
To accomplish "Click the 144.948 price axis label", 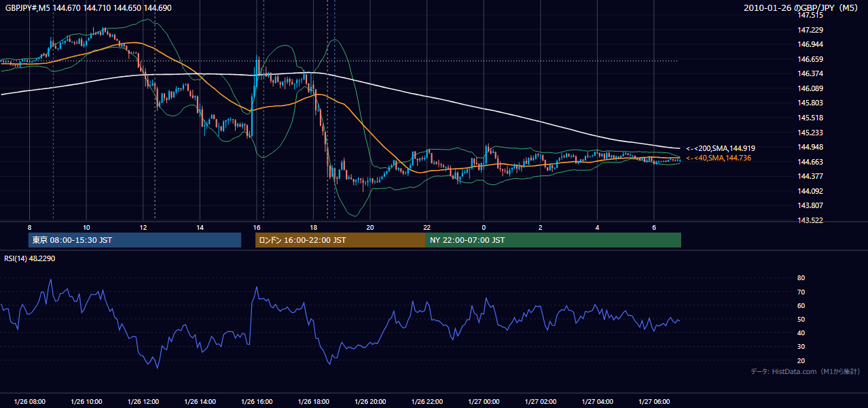I will point(810,148).
